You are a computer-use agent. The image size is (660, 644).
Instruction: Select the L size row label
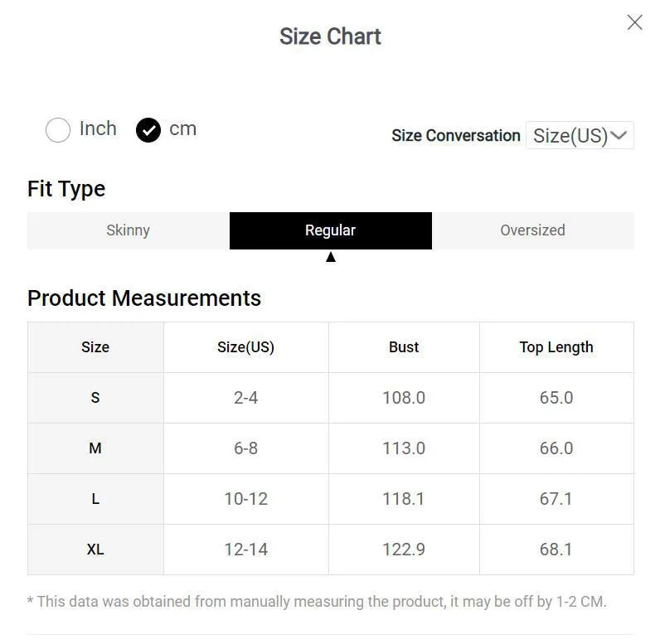pyautogui.click(x=95, y=499)
